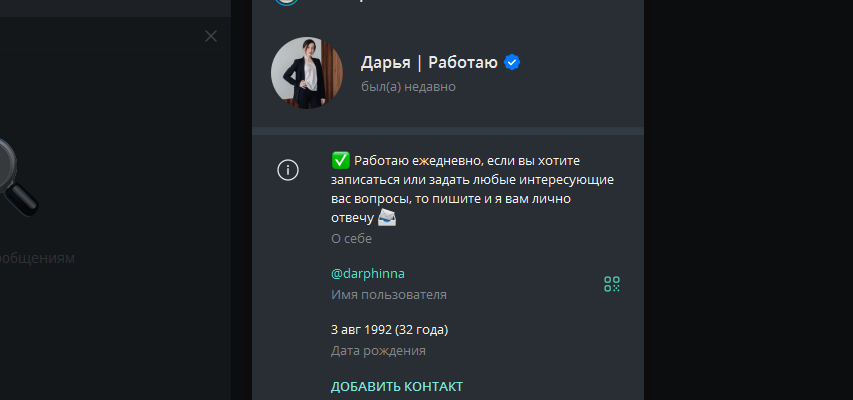Image resolution: width=853 pixels, height=400 pixels.
Task: Open the @darphinna username link
Action: 368,273
